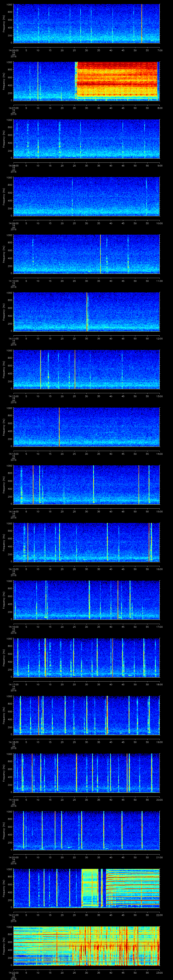Click 'Frequency (Hz)' axis label of 14:06 panel
The width and height of the screenshot is (173, 980).
click(x=4, y=24)
